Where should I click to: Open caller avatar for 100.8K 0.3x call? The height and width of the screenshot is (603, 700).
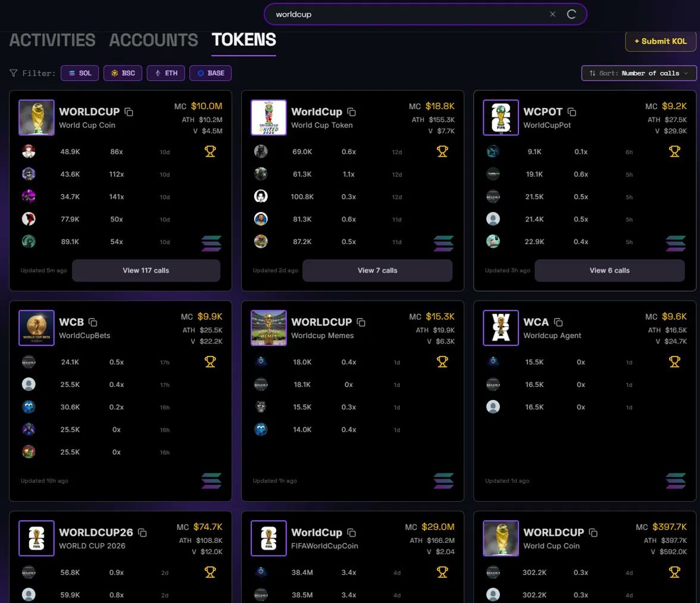pos(261,196)
